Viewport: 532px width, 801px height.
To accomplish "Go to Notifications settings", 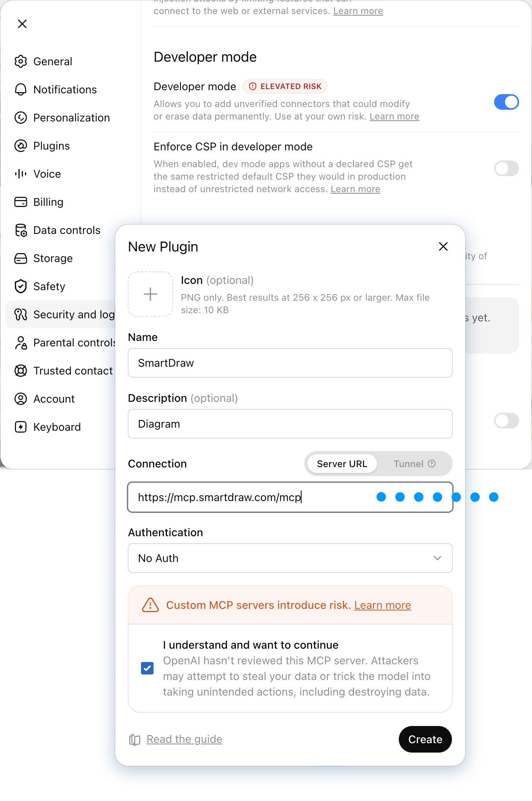I will 65,89.
